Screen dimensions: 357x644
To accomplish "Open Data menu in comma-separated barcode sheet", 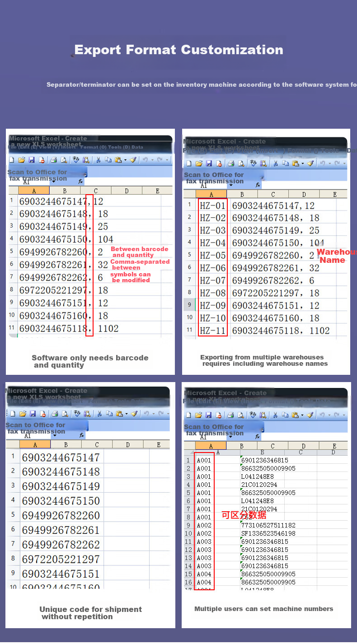I will (137, 147).
